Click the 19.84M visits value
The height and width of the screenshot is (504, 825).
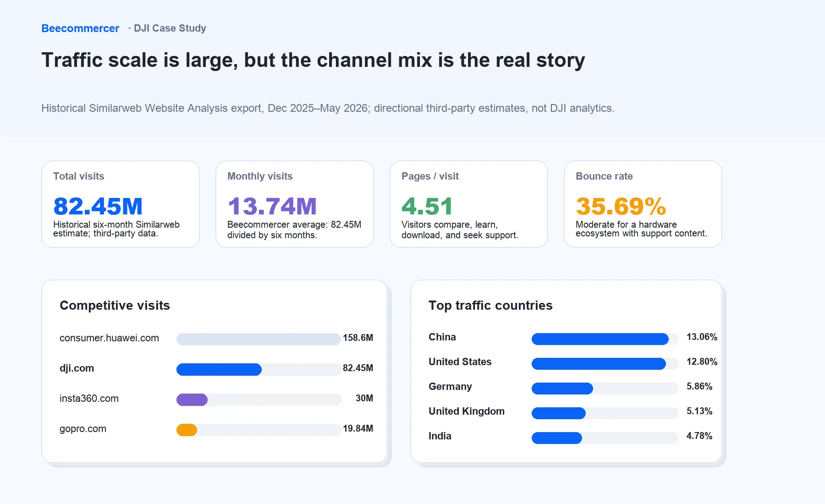[x=358, y=428]
